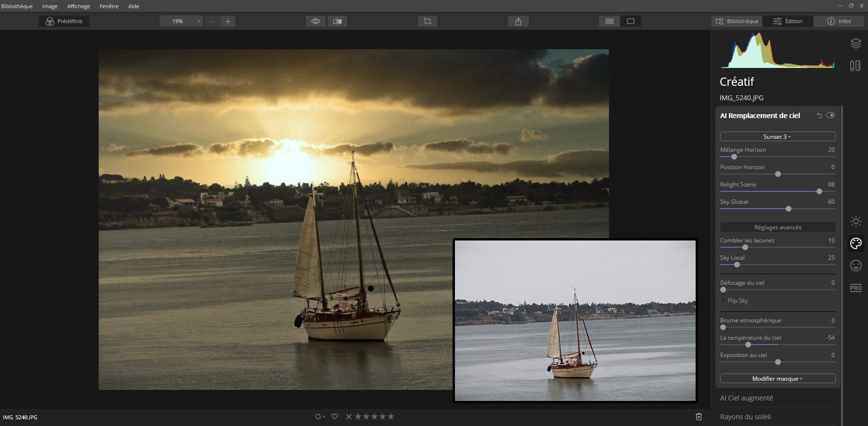Click the original photo inset thumbnail
This screenshot has width=868, height=426.
(x=575, y=320)
